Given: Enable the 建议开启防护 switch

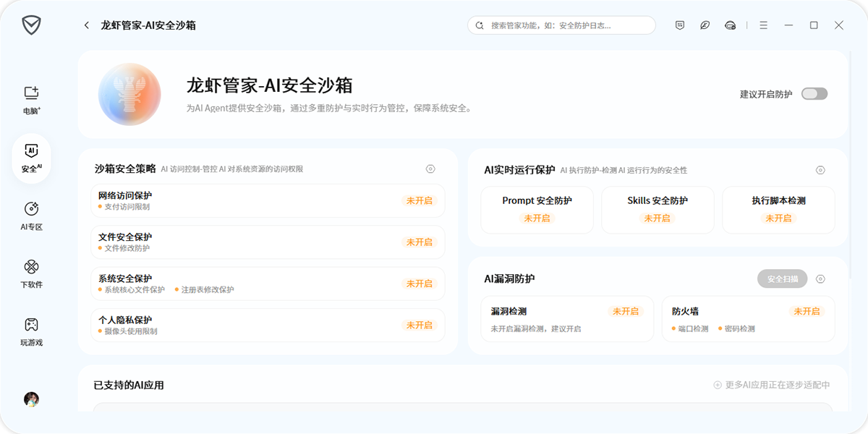Looking at the screenshot, I should 813,93.
